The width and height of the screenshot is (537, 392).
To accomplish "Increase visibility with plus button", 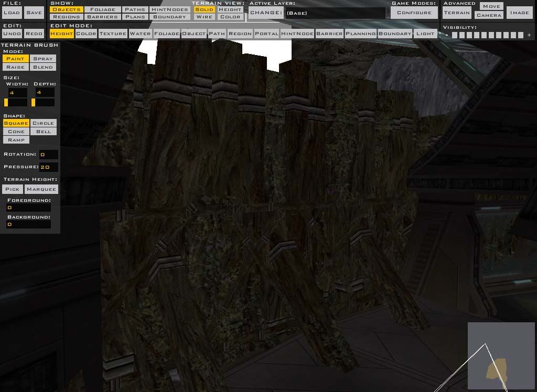I will 529,35.
